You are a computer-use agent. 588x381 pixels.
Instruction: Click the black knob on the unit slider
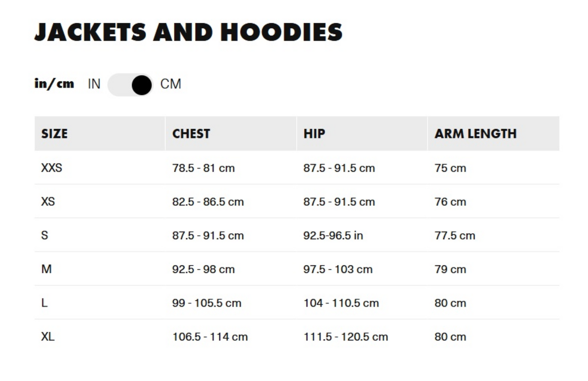coord(140,84)
